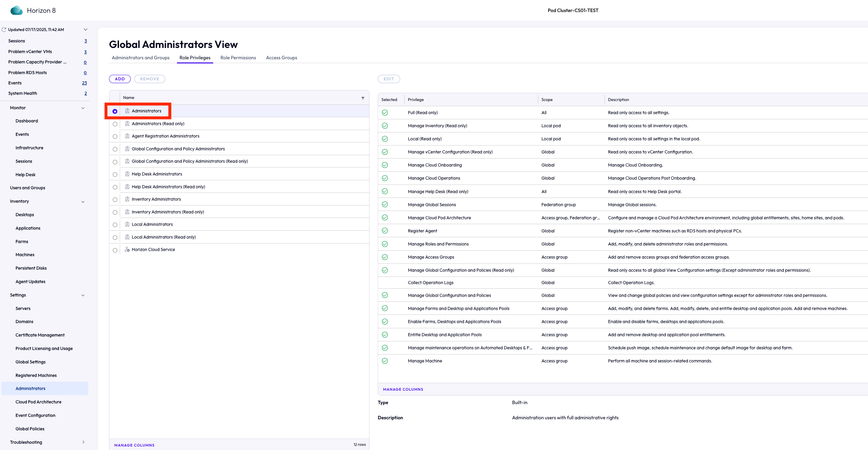Sort by the Privilege column header
The height and width of the screenshot is (450, 868).
point(416,100)
